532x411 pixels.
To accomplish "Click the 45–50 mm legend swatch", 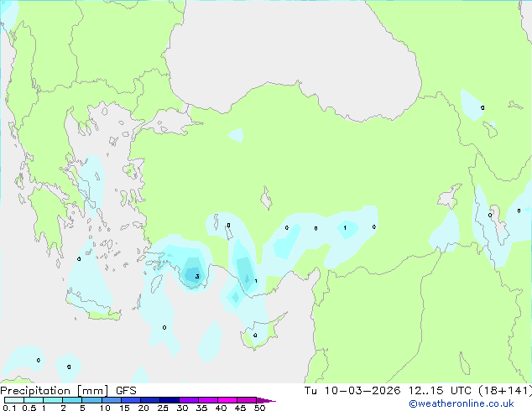I will point(247,400).
